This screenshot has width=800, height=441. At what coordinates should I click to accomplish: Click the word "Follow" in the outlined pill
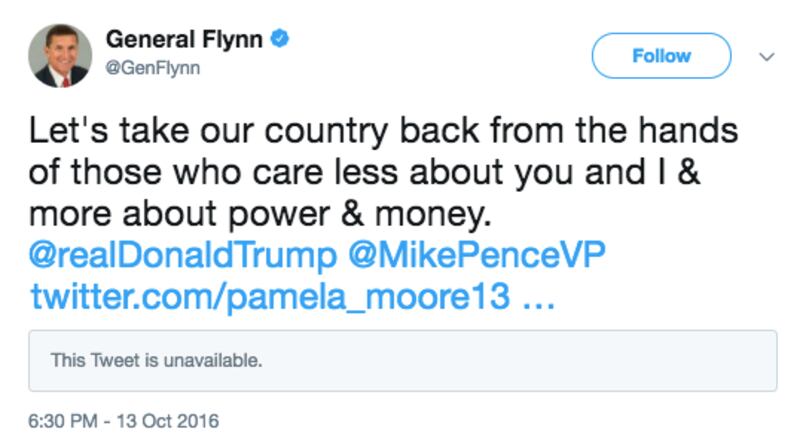pyautogui.click(x=661, y=56)
